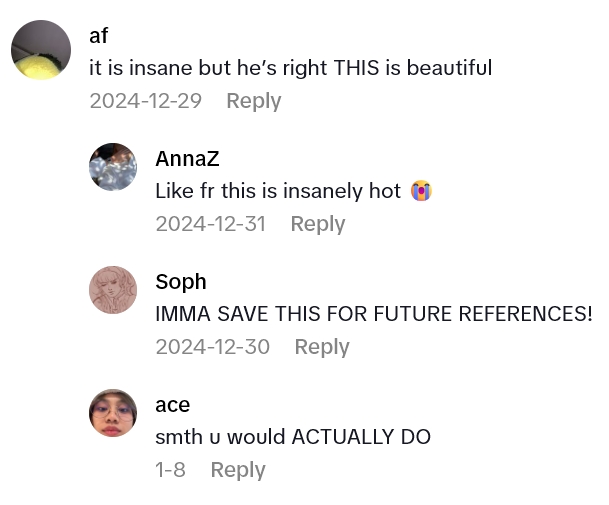Reply to af's comment

pos(253,101)
